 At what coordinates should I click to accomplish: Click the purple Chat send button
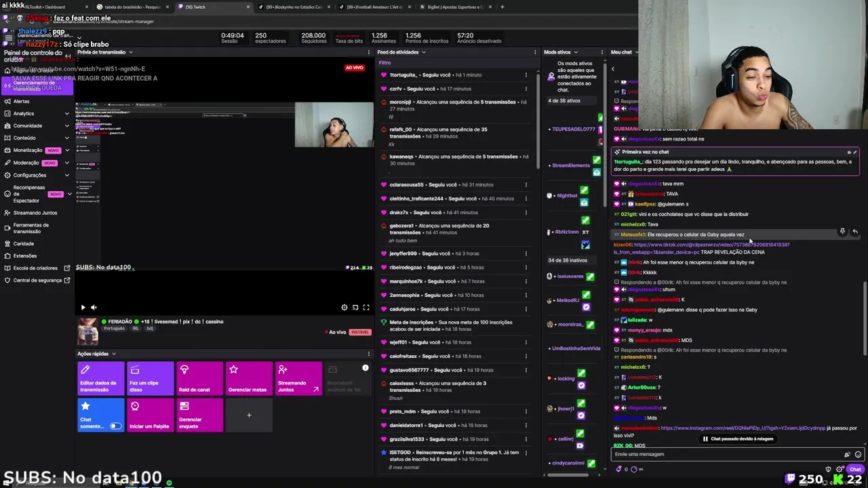tap(855, 469)
